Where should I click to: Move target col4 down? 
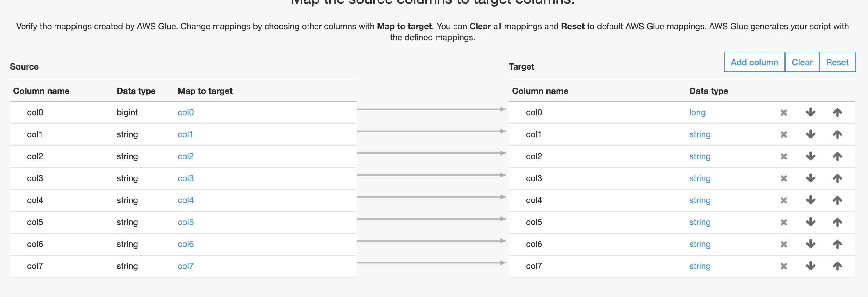pyautogui.click(x=810, y=200)
